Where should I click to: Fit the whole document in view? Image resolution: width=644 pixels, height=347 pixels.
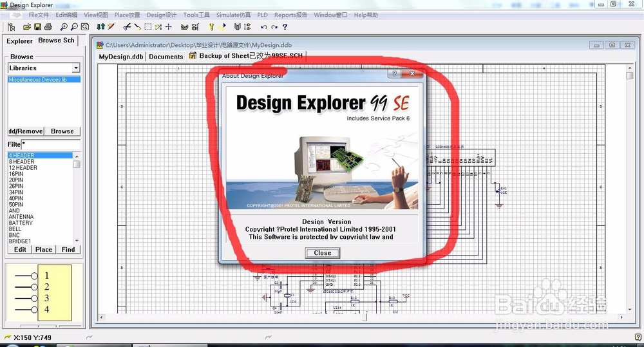click(84, 27)
